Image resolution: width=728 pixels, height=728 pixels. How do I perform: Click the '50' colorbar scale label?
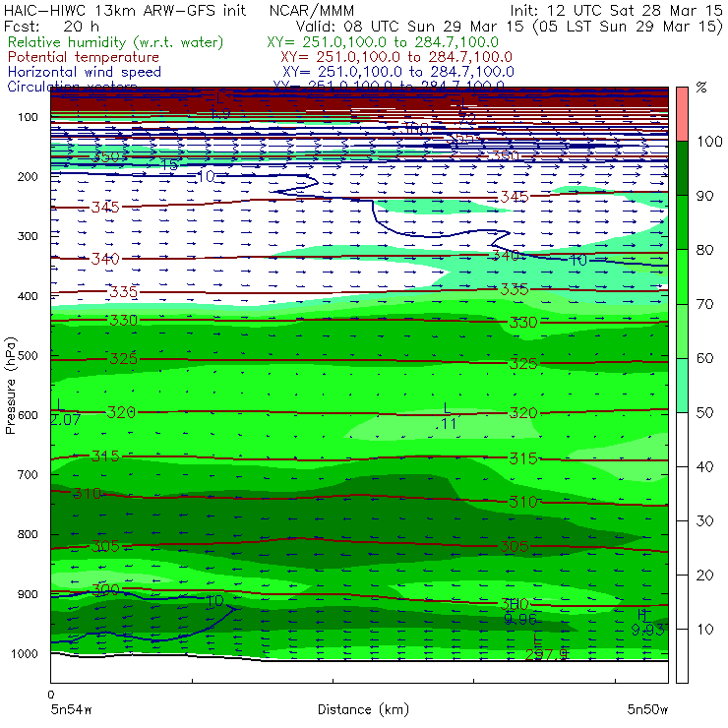(x=704, y=413)
